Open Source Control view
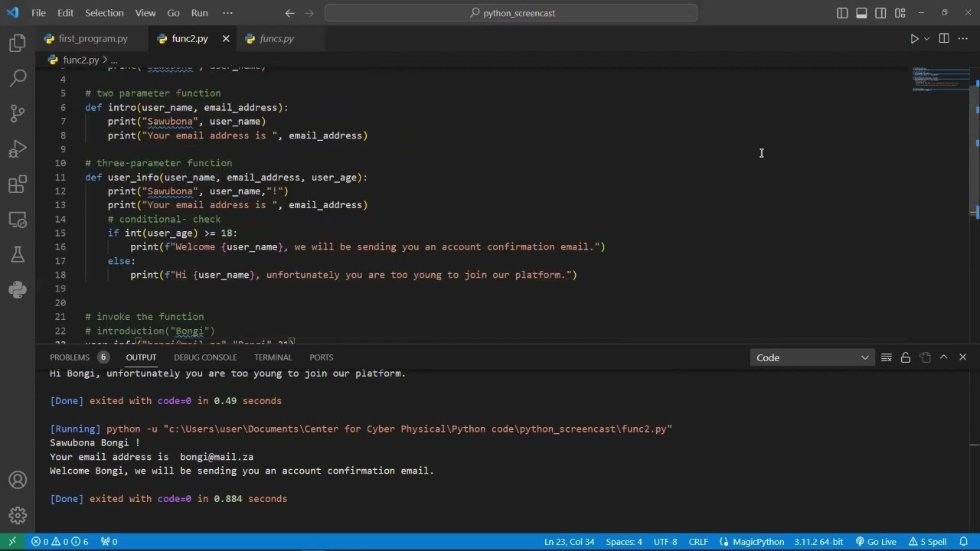This screenshot has width=980, height=551. coord(17,114)
